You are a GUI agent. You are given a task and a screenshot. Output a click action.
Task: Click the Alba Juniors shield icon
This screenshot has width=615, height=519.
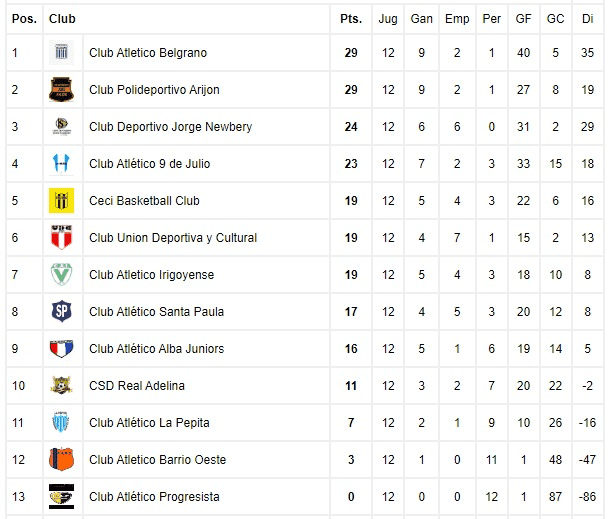click(62, 348)
